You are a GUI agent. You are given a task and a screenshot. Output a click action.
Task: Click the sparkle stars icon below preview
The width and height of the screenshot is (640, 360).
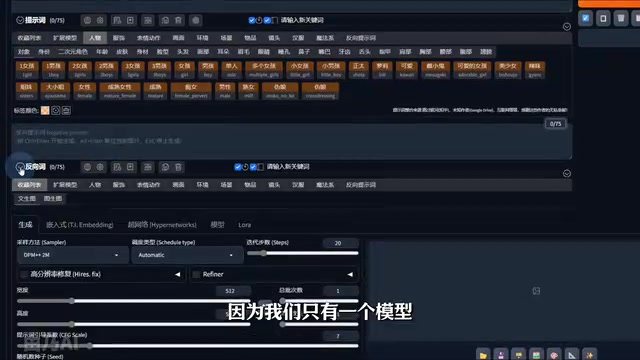590,355
